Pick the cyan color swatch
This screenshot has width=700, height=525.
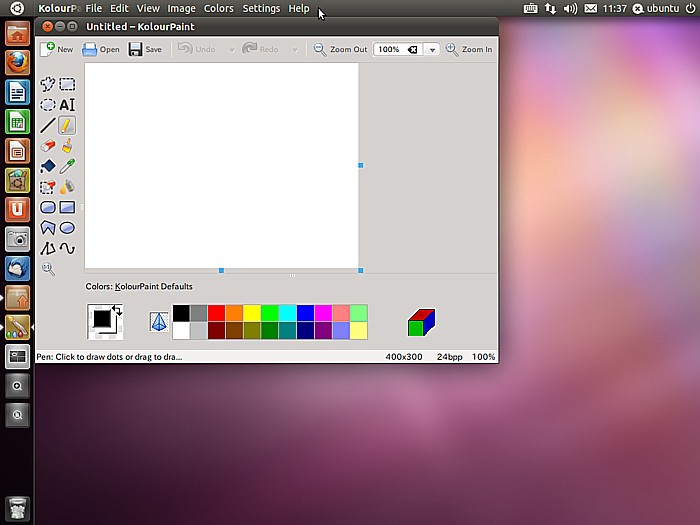[x=288, y=313]
